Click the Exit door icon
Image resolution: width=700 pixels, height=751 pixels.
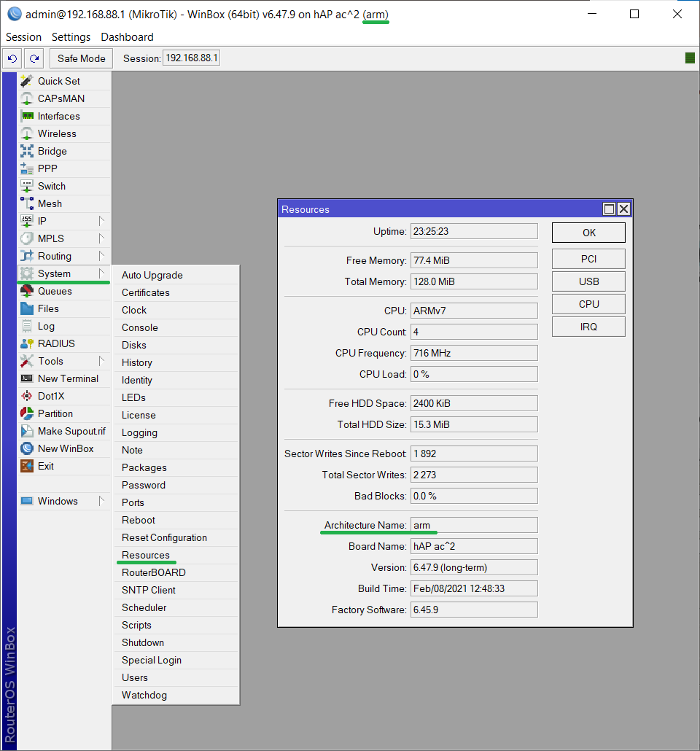point(27,466)
